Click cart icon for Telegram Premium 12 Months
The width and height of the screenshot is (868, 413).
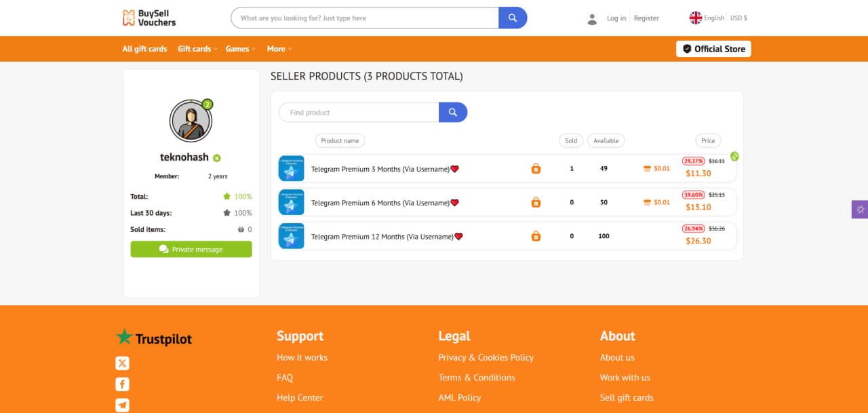coord(536,237)
